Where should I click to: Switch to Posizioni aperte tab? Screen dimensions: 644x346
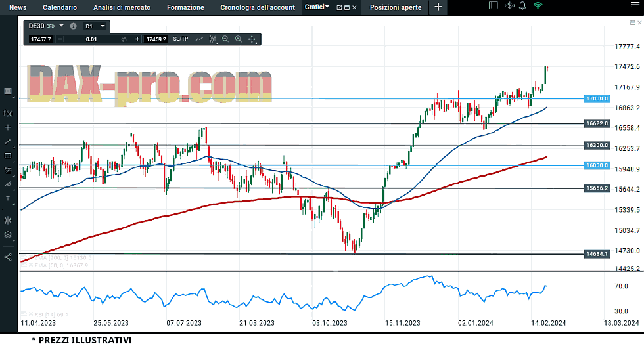(x=396, y=7)
